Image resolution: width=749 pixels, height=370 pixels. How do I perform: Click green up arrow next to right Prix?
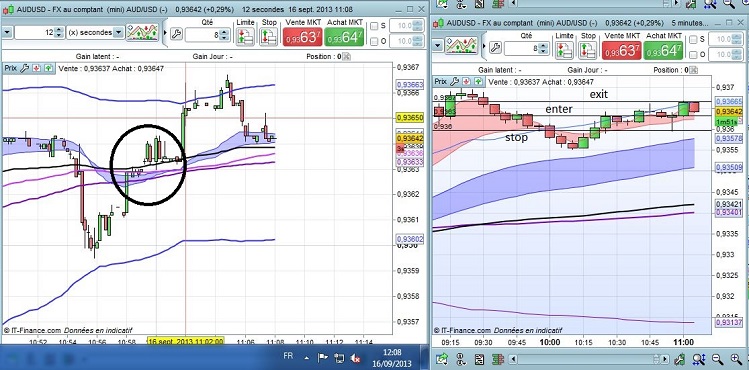tap(478, 82)
